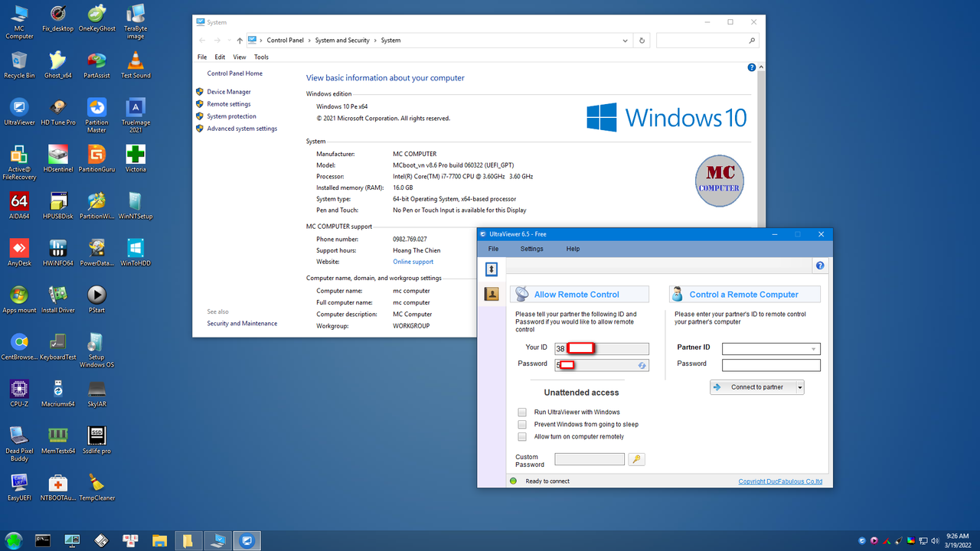Refresh the System window address bar
The width and height of the screenshot is (980, 551).
(x=642, y=41)
